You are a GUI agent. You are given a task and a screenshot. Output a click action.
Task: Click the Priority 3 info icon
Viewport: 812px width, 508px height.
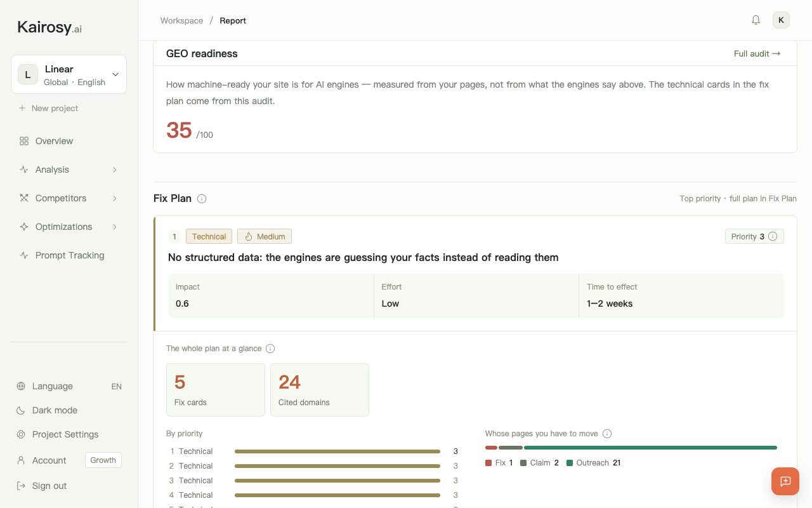tap(773, 236)
